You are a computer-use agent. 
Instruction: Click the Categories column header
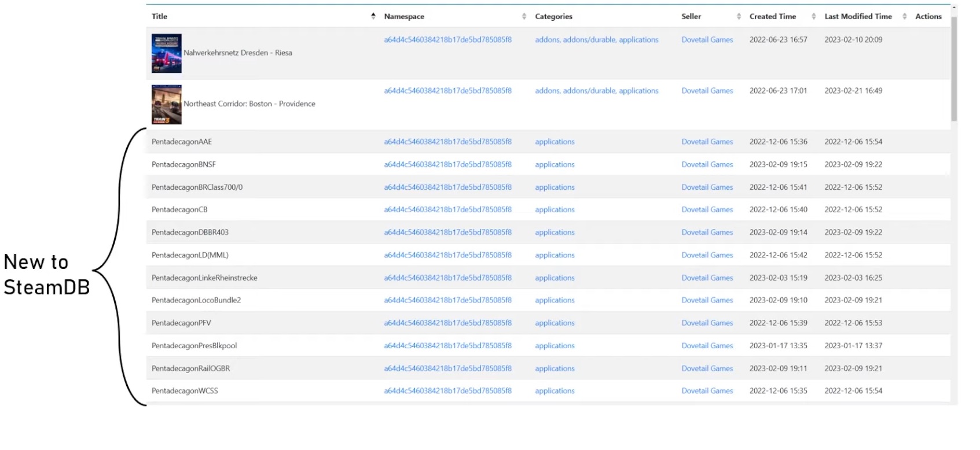(553, 16)
